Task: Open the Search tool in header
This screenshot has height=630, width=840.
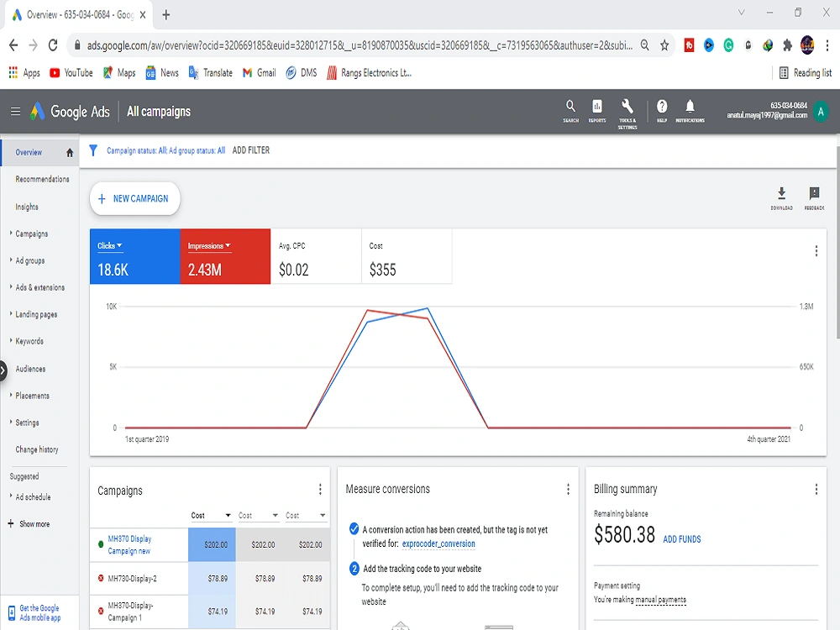Action: [570, 111]
